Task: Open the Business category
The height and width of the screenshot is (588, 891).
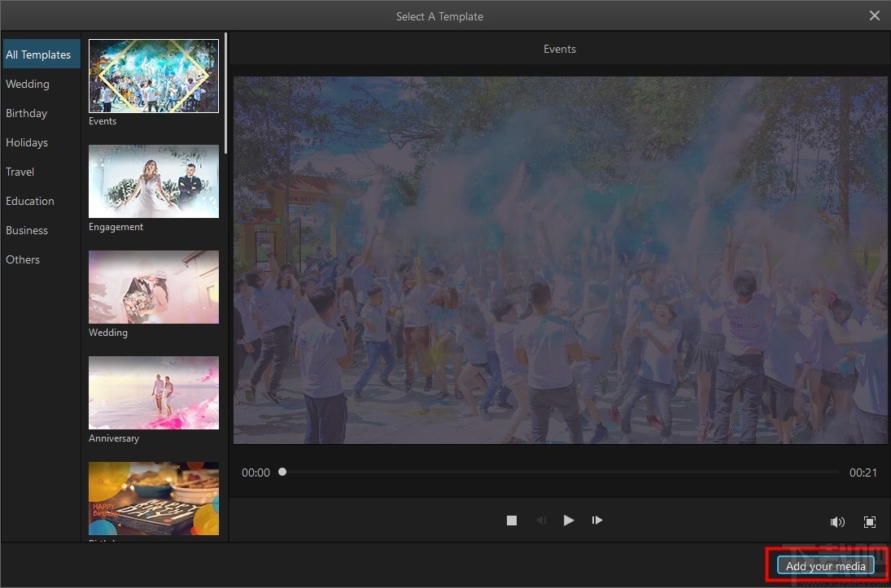Action: click(x=27, y=230)
